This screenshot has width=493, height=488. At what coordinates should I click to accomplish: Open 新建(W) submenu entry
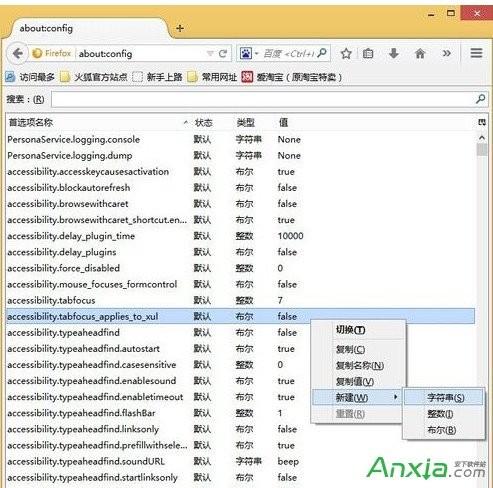pyautogui.click(x=357, y=397)
